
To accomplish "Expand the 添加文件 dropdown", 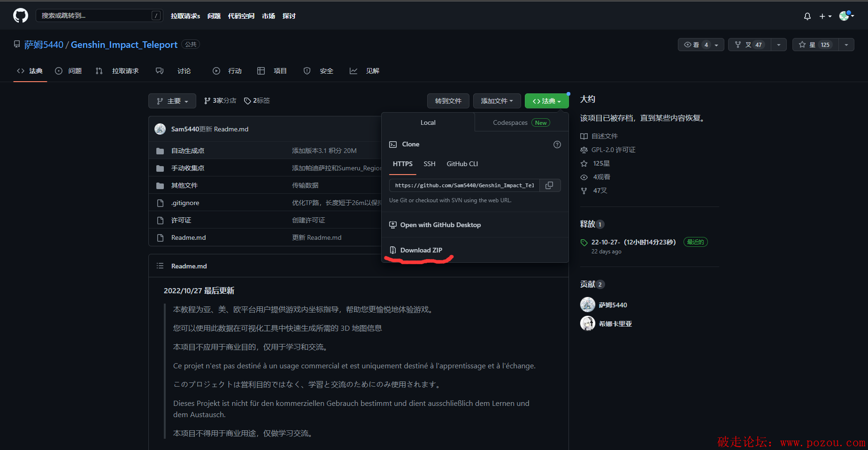I will [497, 101].
